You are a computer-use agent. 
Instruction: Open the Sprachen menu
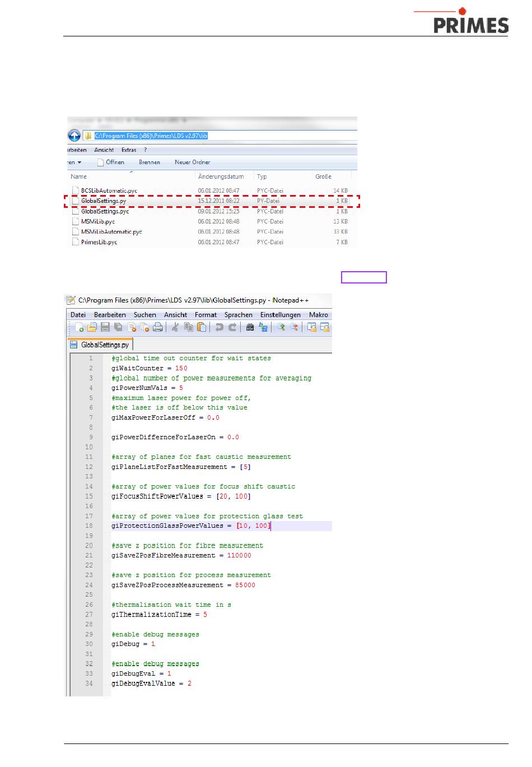pos(239,315)
